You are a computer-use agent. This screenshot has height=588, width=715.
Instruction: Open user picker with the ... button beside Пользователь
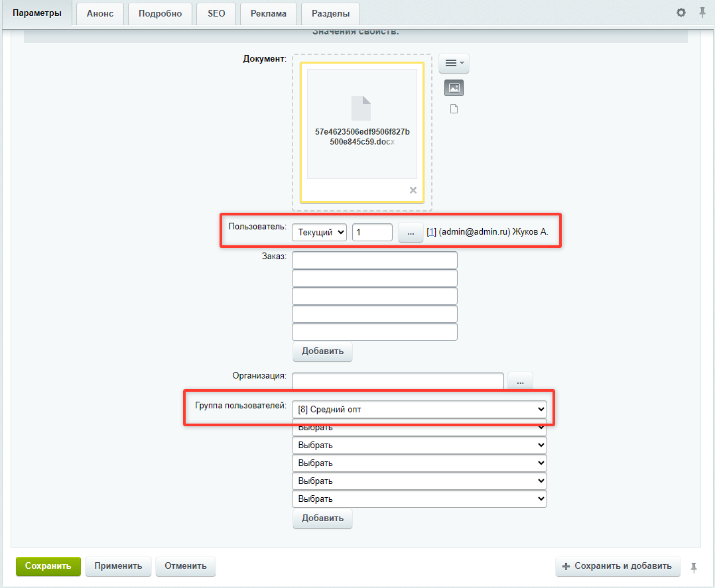[411, 233]
